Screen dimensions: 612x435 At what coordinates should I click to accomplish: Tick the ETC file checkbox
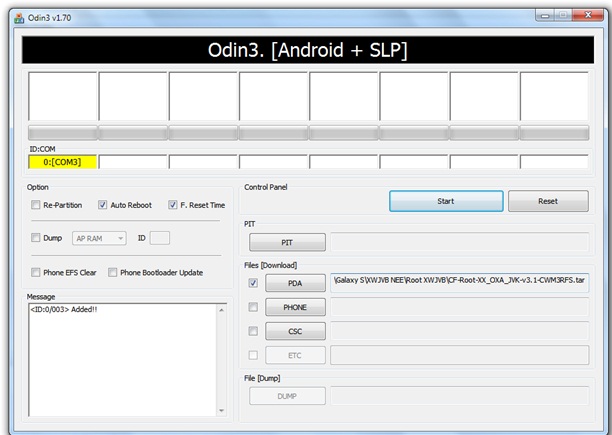tap(253, 355)
